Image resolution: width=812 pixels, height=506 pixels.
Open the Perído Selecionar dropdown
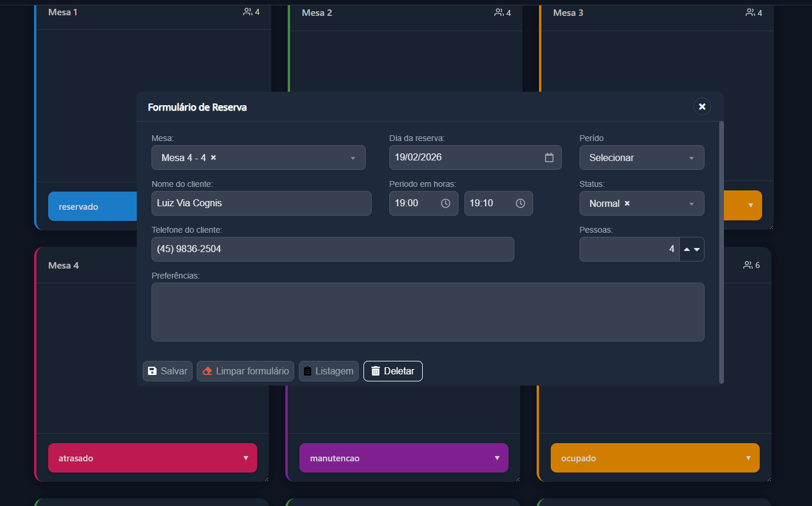[x=642, y=158]
